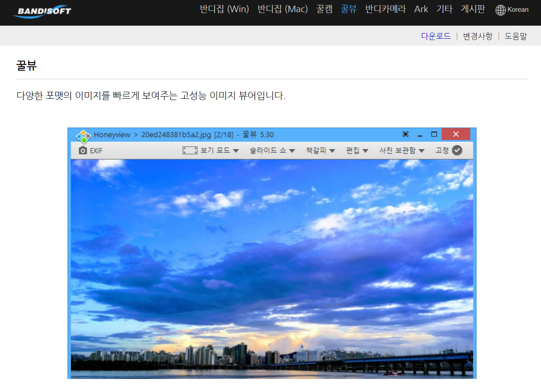Go to the 게시판 board

tap(473, 9)
